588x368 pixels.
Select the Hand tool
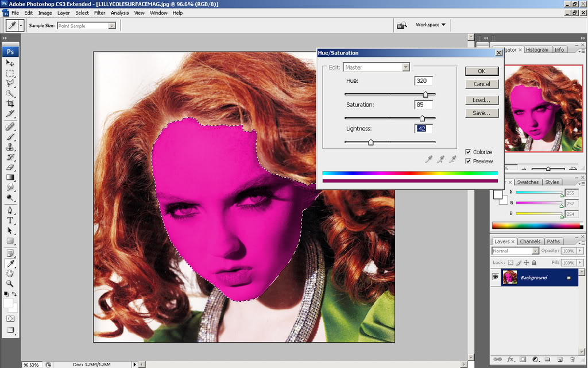(10, 273)
